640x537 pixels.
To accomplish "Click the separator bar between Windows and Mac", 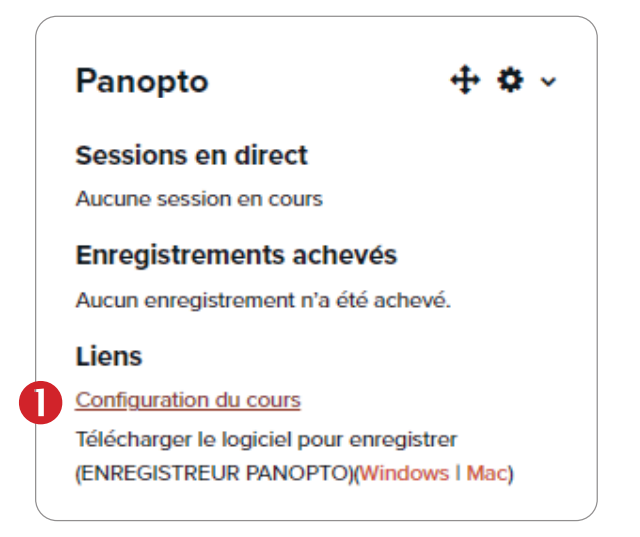I will tap(457, 473).
